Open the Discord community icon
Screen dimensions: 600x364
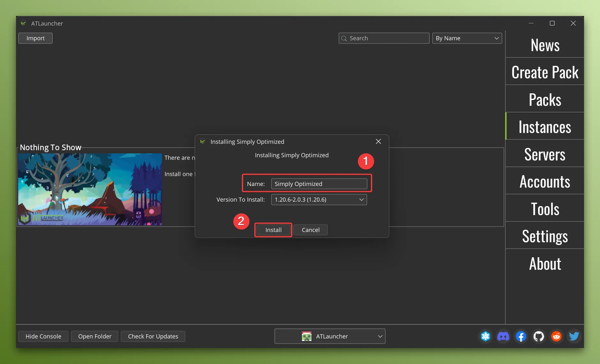coord(503,336)
